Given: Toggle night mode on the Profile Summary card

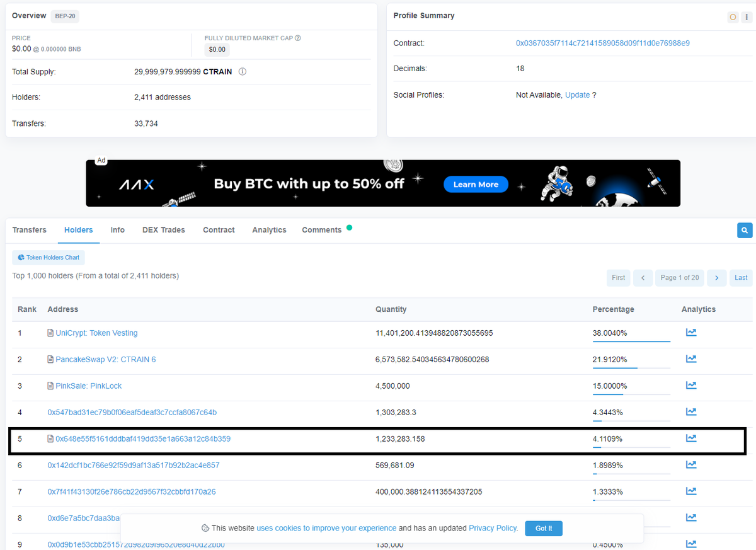Looking at the screenshot, I should point(732,17).
